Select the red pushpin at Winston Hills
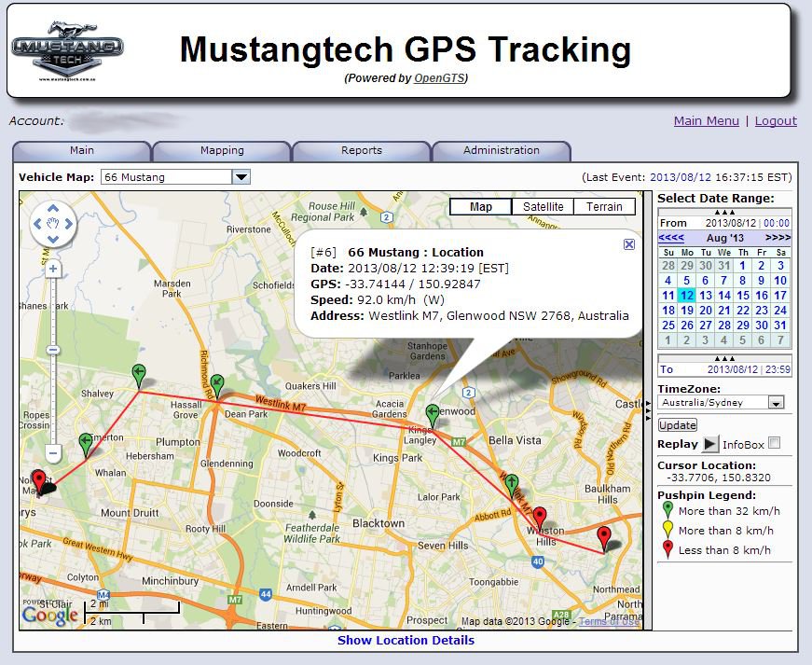The image size is (812, 665). tap(540, 519)
